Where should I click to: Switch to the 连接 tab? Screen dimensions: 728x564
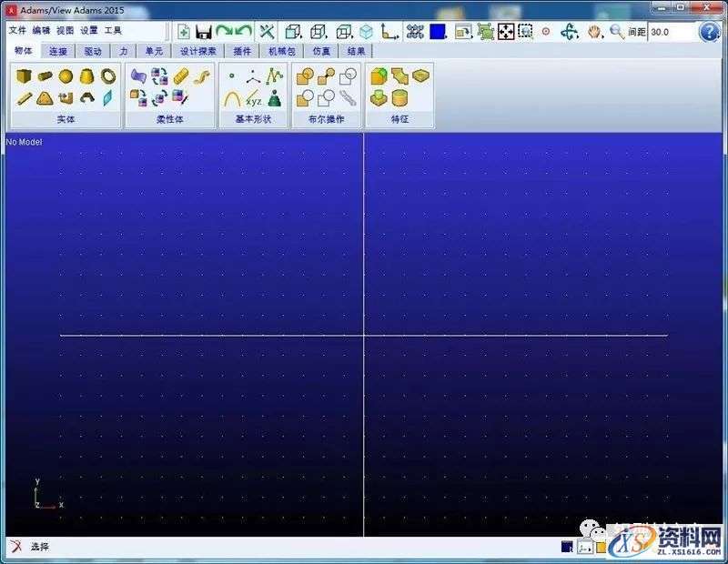point(58,52)
